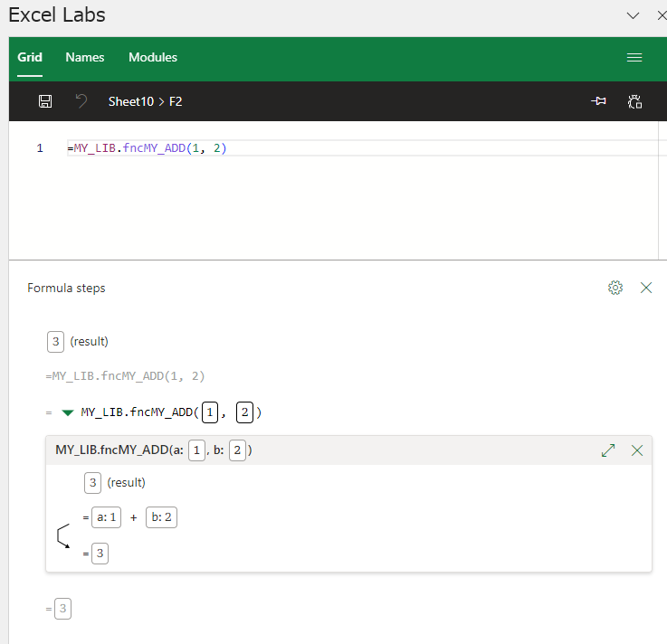The image size is (667, 644).
Task: Click the b: 2 parameter in card header
Action: point(237,450)
